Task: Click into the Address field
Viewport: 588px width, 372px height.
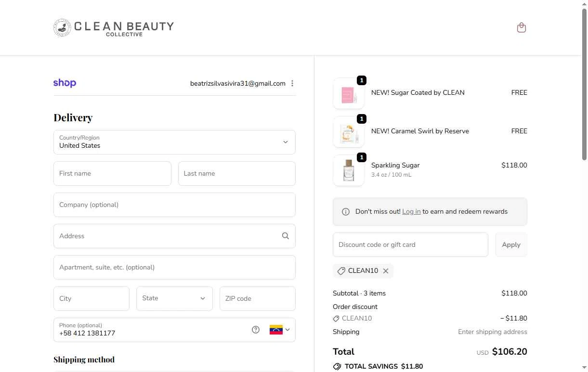Action: click(174, 236)
